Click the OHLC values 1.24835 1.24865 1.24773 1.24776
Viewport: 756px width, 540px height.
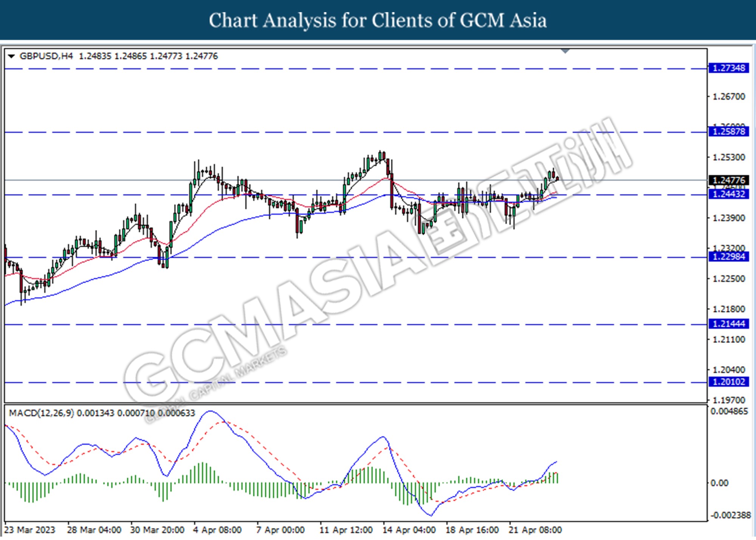click(x=149, y=56)
